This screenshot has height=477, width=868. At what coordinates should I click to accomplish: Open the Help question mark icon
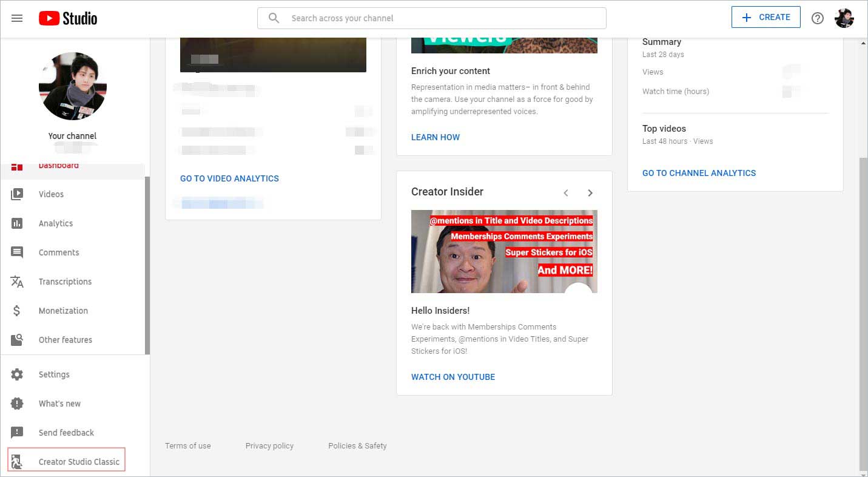click(818, 18)
